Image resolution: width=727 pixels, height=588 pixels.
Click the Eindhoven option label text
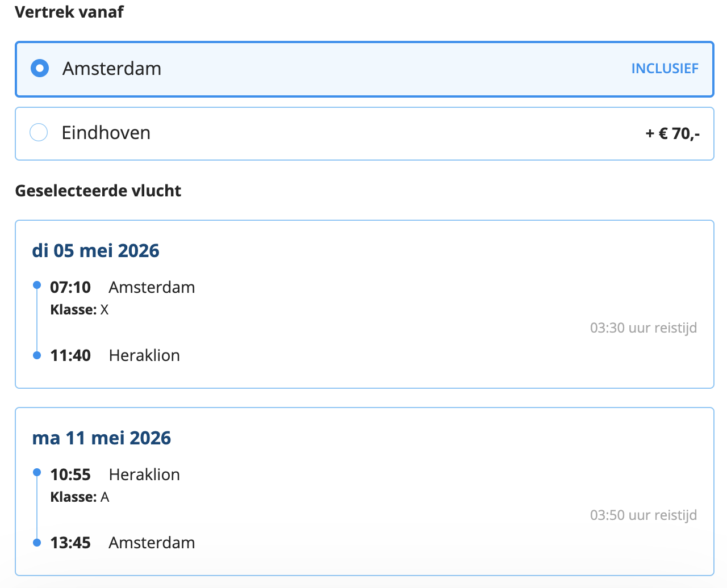click(106, 133)
